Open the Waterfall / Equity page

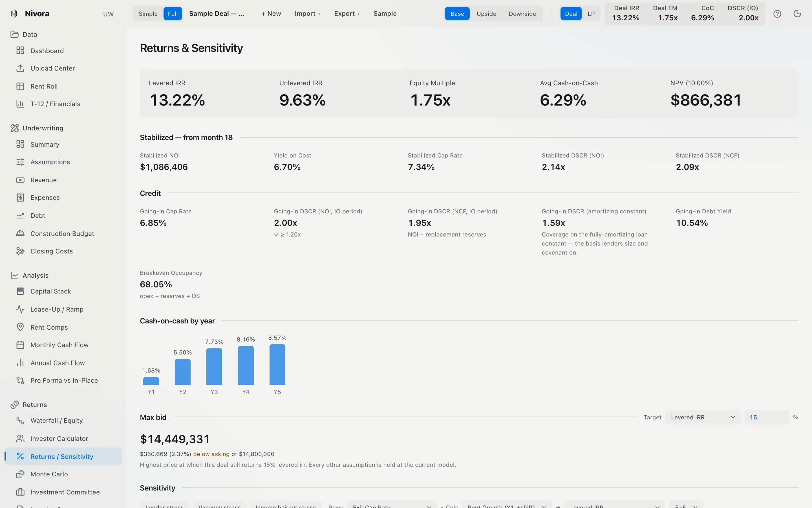[x=63, y=420]
